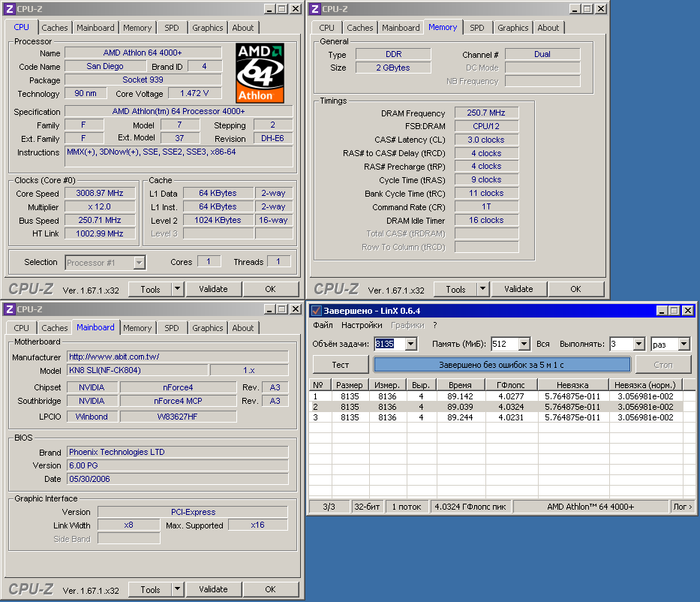Start a benchmark with the Тест button
This screenshot has height=602, width=700.
click(x=340, y=364)
